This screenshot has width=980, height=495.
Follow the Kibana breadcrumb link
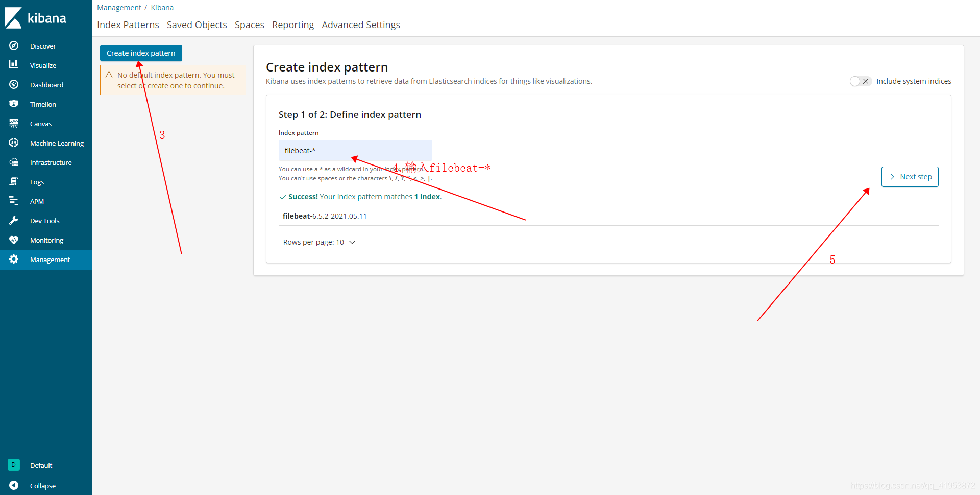162,8
